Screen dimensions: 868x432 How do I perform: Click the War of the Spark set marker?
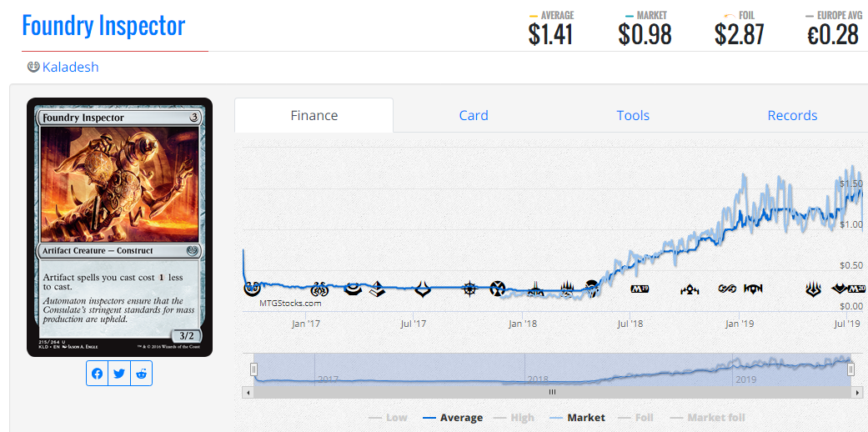coord(813,289)
